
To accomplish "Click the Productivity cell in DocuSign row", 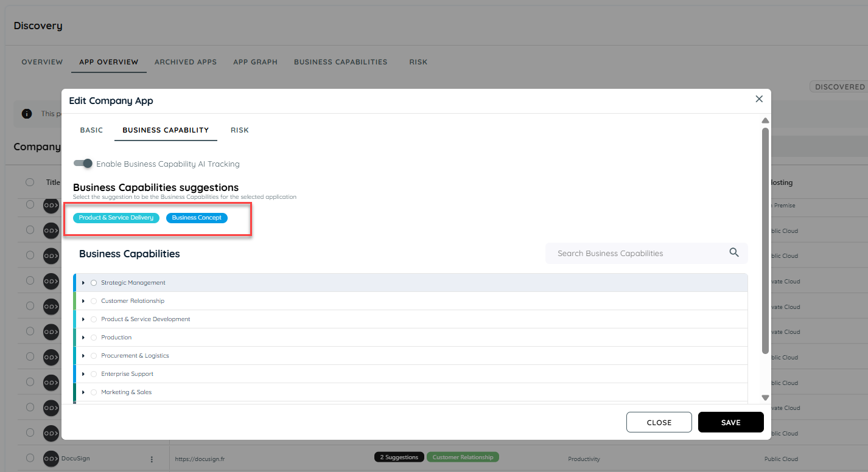I will point(584,459).
